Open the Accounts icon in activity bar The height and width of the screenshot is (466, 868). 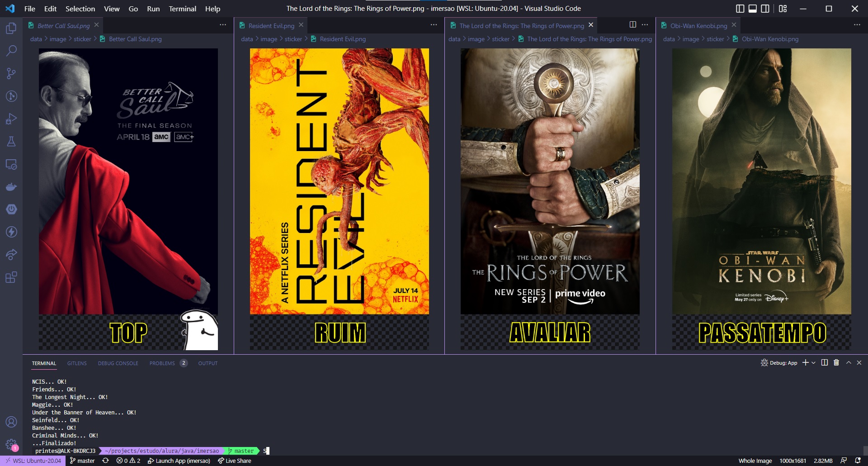click(x=11, y=422)
